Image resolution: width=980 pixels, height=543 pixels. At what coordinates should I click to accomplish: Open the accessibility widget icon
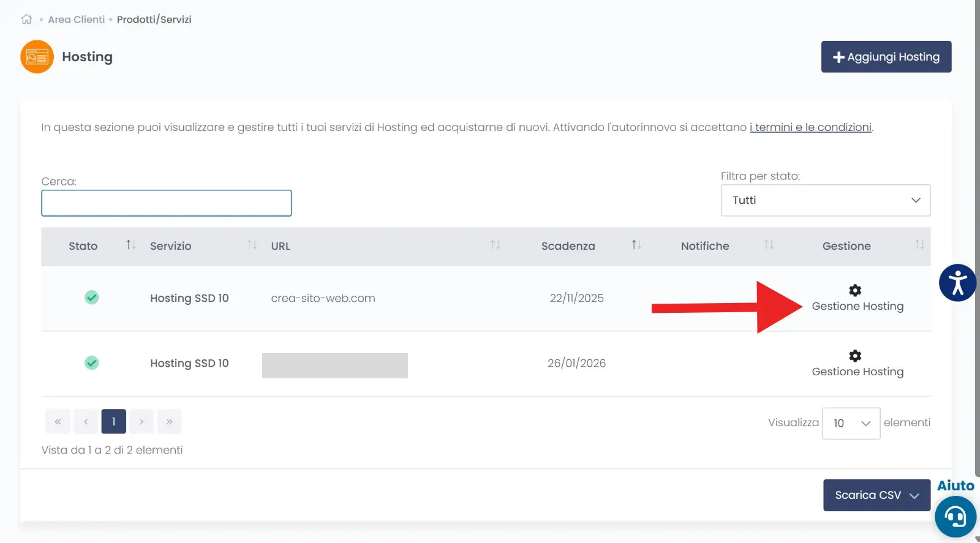[x=957, y=283]
